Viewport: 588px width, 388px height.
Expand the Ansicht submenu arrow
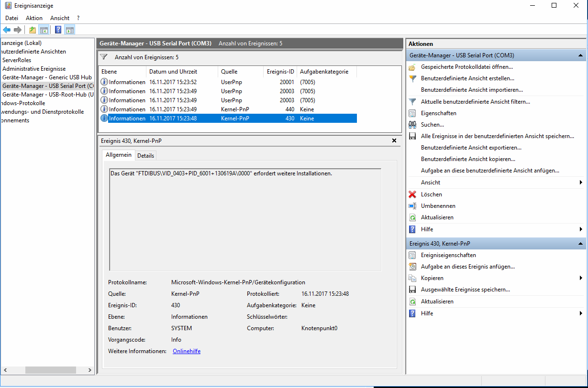click(581, 183)
